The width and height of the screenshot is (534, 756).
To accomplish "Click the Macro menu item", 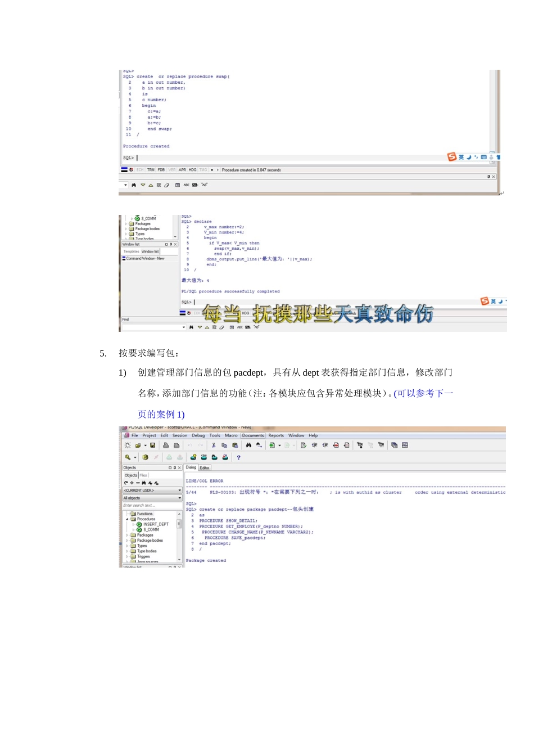I will click(x=231, y=435).
